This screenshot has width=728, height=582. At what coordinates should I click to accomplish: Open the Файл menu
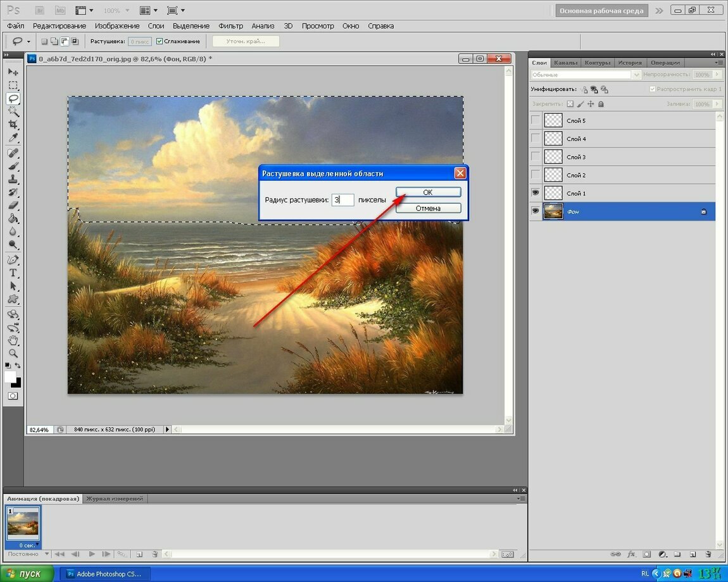click(16, 26)
